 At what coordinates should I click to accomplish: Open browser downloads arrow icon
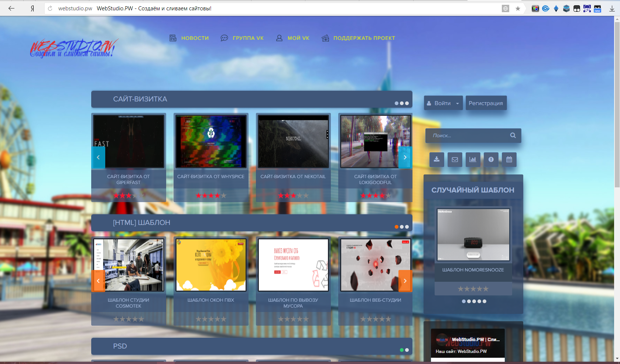[612, 8]
